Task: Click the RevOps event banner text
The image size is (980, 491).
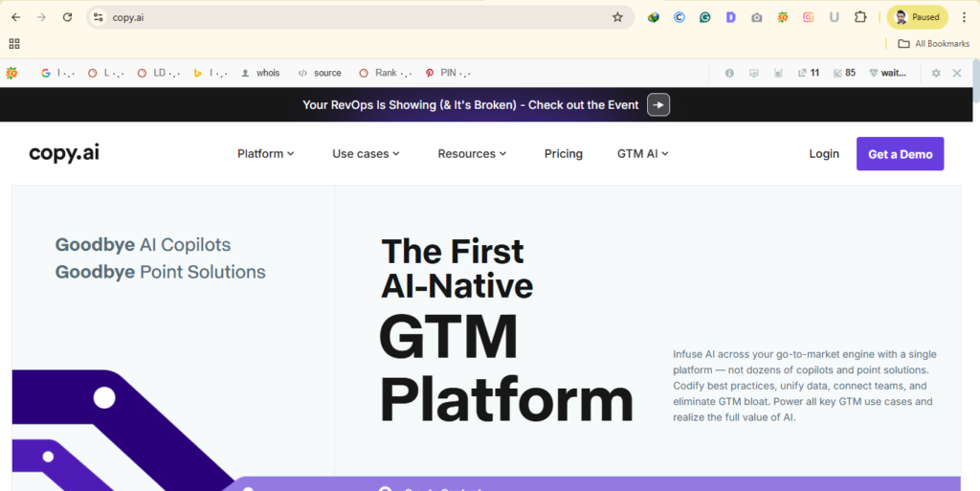Action: [471, 105]
